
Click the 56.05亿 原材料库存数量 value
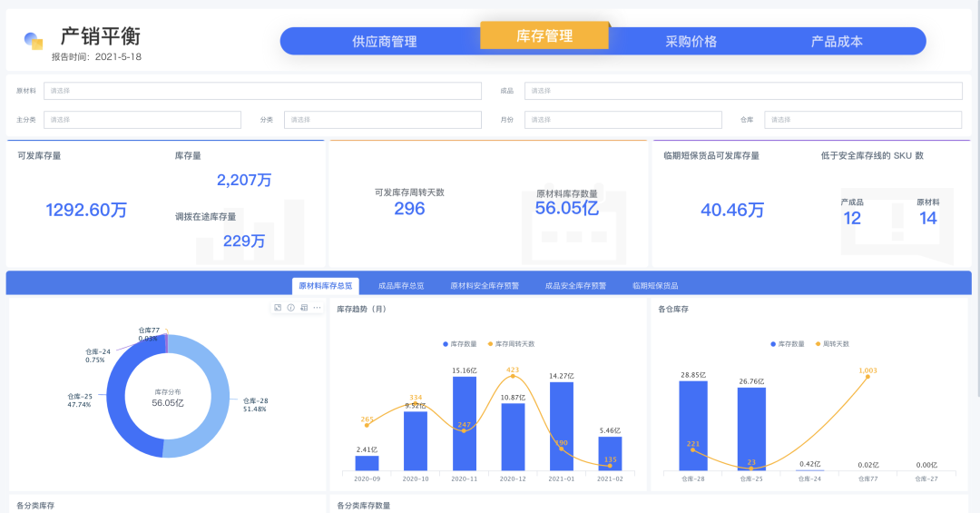[x=567, y=208]
